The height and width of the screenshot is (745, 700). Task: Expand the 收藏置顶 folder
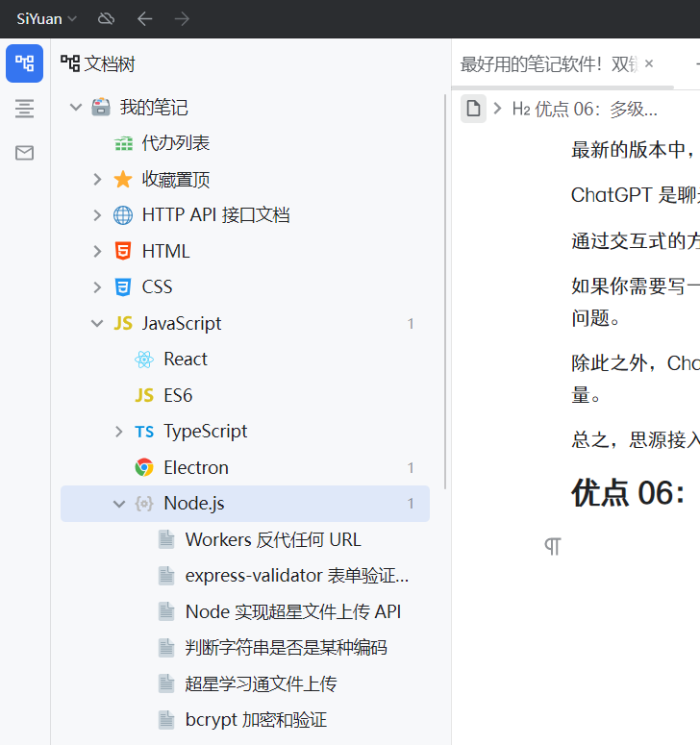point(97,179)
